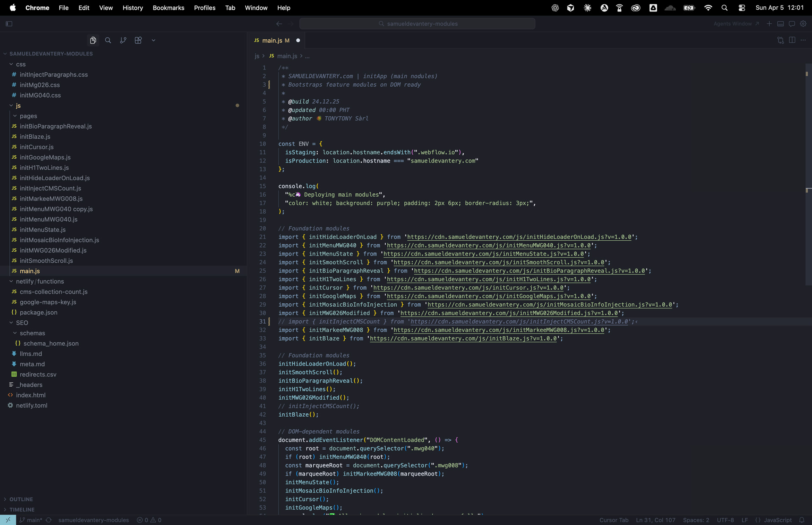The width and height of the screenshot is (812, 525).
Task: Open the Bookmarks menu
Action: [x=168, y=8]
